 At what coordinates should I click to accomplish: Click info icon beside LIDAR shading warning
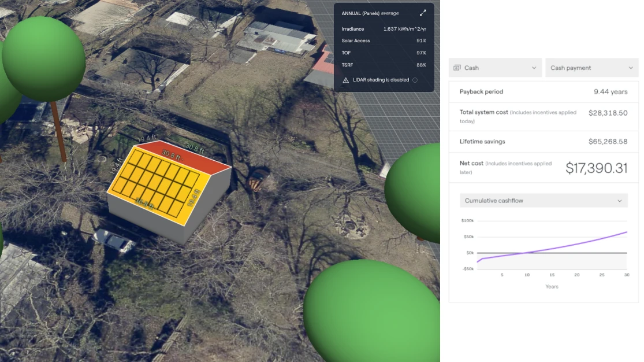(x=415, y=80)
